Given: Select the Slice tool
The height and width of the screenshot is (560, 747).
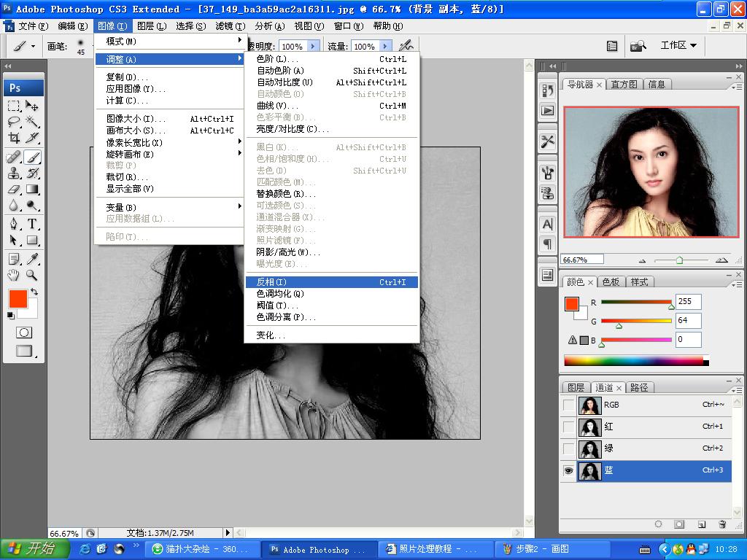Looking at the screenshot, I should (32, 138).
